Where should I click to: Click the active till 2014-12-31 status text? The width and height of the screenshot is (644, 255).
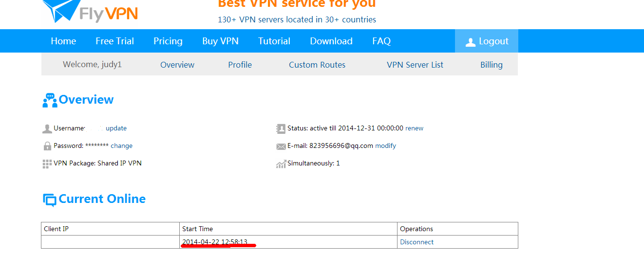point(357,128)
